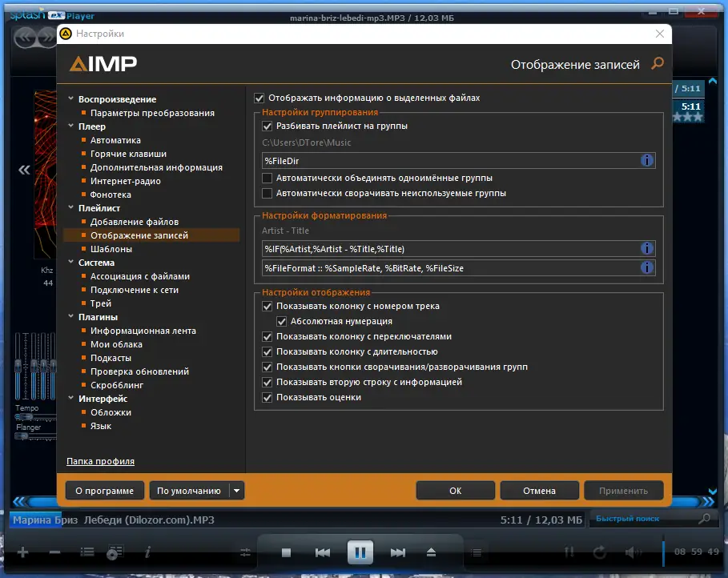
Task: Collapse the Плеер tree section
Action: tap(71, 126)
